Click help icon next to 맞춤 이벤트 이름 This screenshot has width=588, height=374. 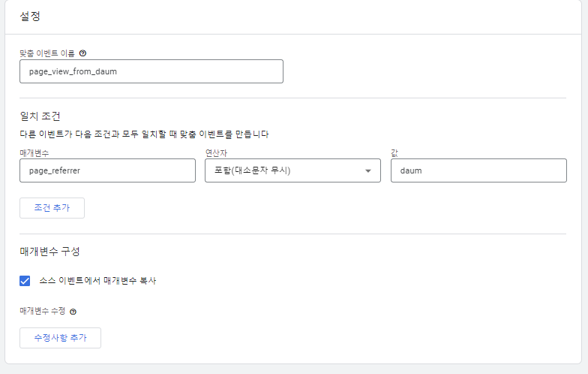click(82, 53)
